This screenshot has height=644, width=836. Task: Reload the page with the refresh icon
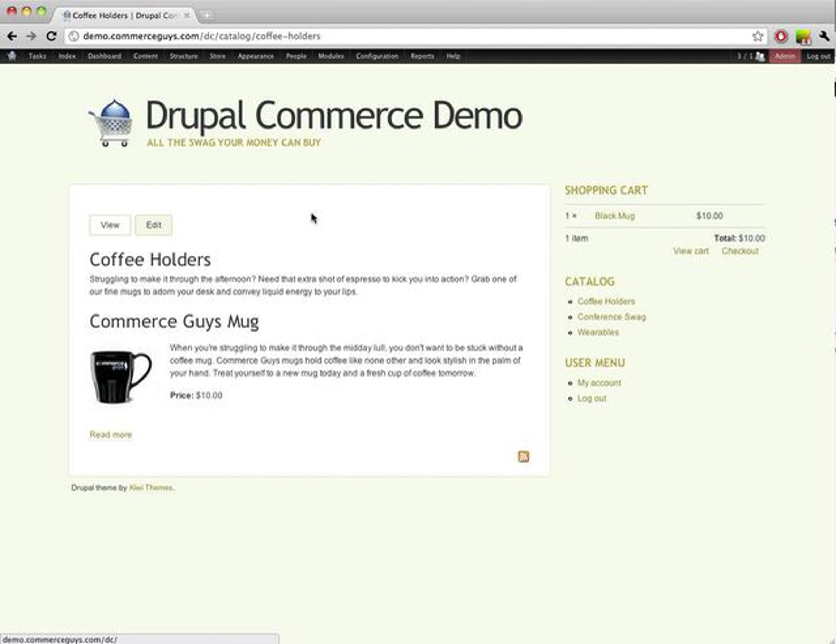pos(51,36)
